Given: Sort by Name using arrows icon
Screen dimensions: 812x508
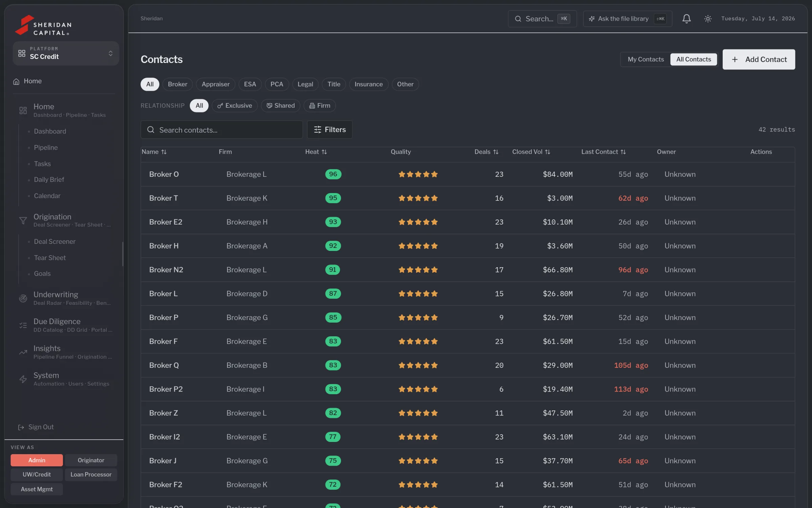Looking at the screenshot, I should (164, 152).
